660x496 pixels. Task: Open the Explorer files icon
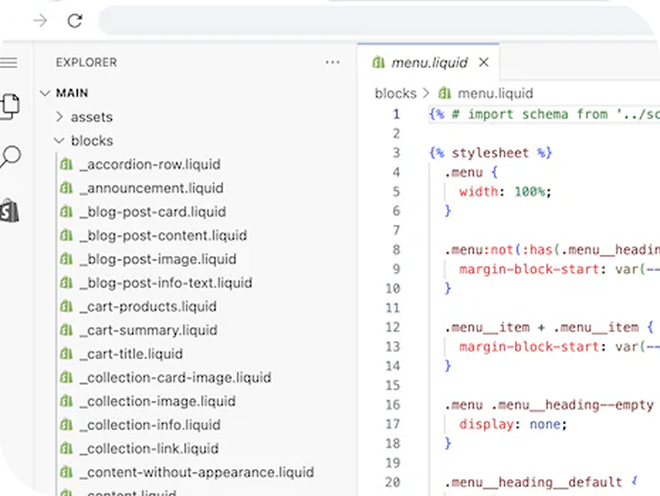[10, 104]
